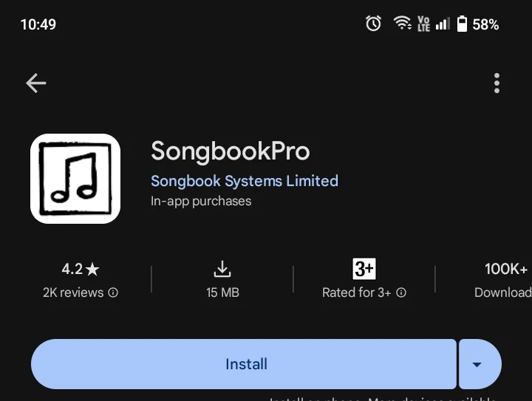Tap the alarm clock status icon
This screenshot has width=532, height=401.
(x=373, y=24)
